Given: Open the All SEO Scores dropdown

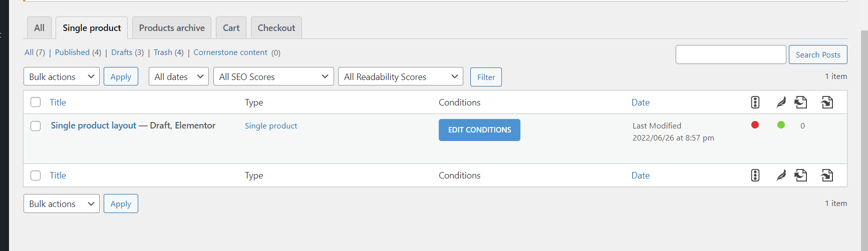Looking at the screenshot, I should 273,76.
